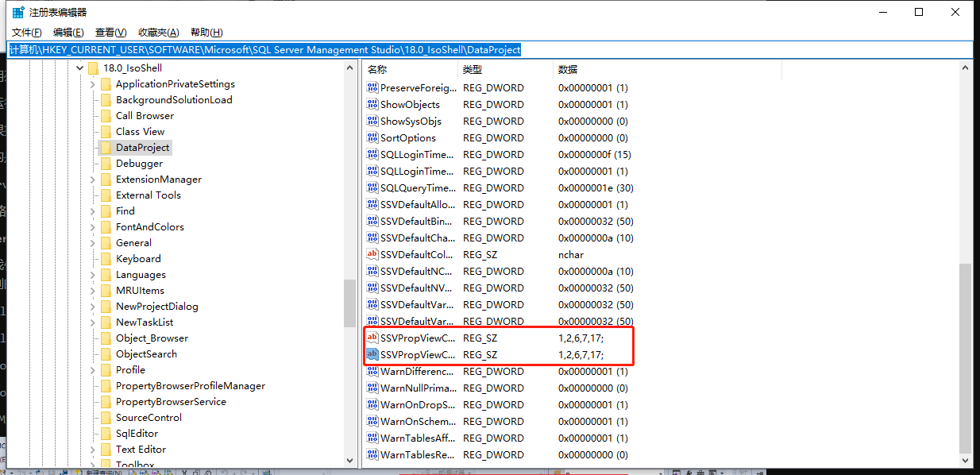Click the folder icon beside Keyboard
Screen dimensions: 980x475
[106, 258]
